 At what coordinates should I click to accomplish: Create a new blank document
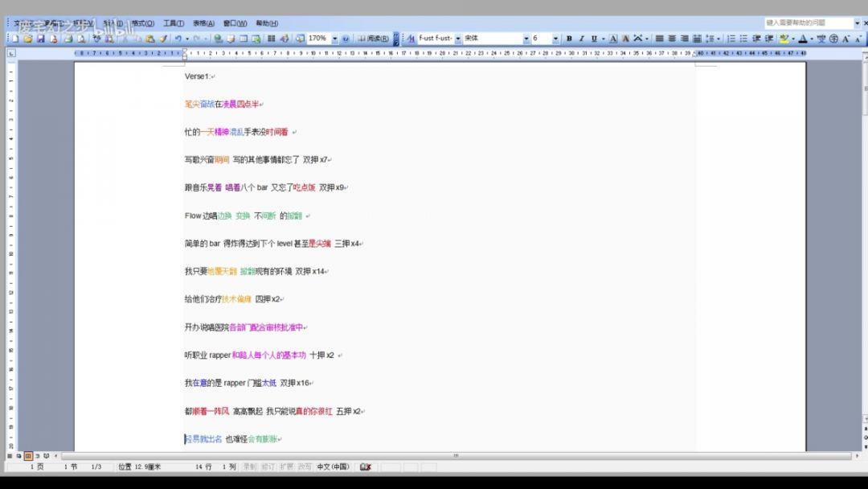point(15,39)
